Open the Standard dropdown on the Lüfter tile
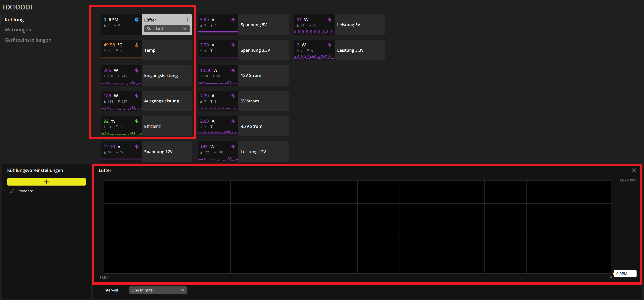644x300 pixels. click(x=167, y=29)
